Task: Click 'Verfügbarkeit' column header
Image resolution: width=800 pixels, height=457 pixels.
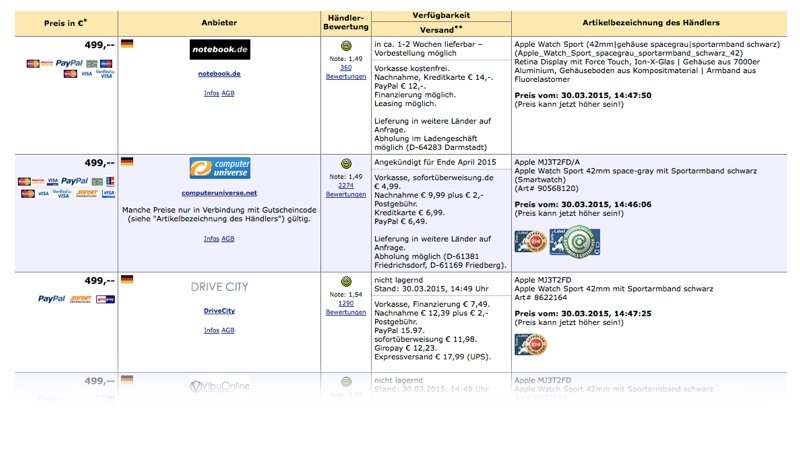Action: pyautogui.click(x=441, y=15)
